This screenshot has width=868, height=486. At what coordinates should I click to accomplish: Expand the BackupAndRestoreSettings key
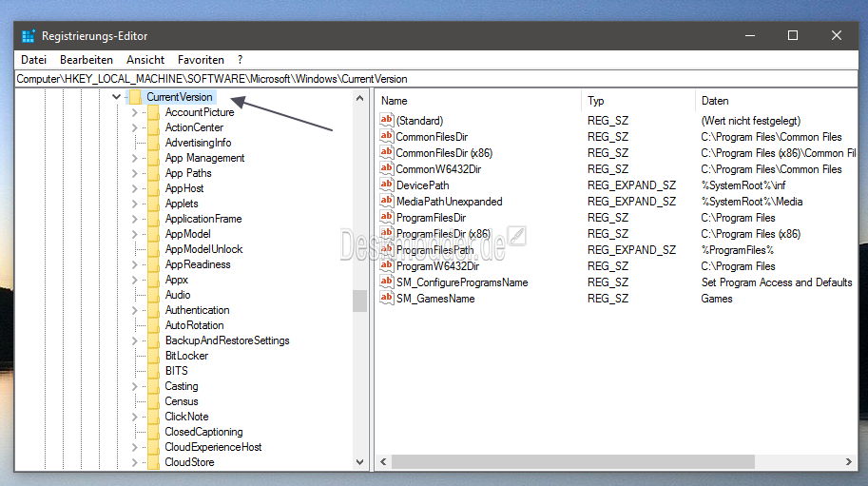click(x=134, y=340)
